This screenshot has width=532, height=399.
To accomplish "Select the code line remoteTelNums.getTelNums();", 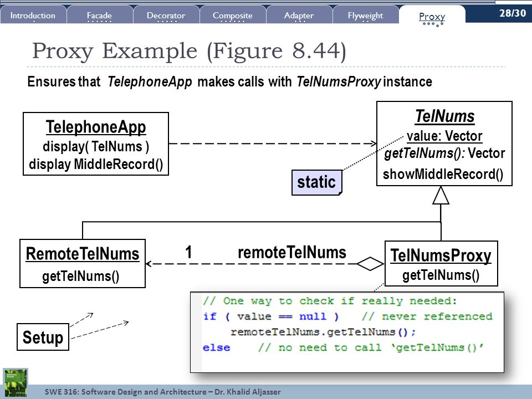I will (323, 332).
